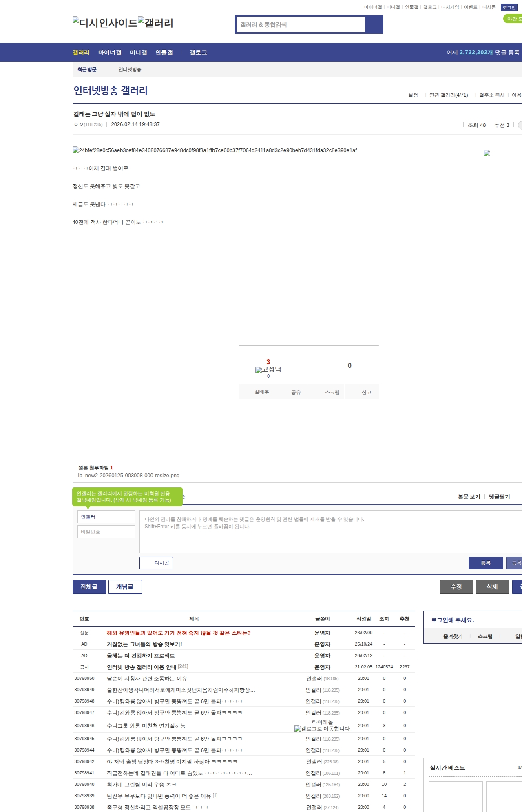
Task: Submit comment with dark blue 등록 button
Action: click(486, 563)
